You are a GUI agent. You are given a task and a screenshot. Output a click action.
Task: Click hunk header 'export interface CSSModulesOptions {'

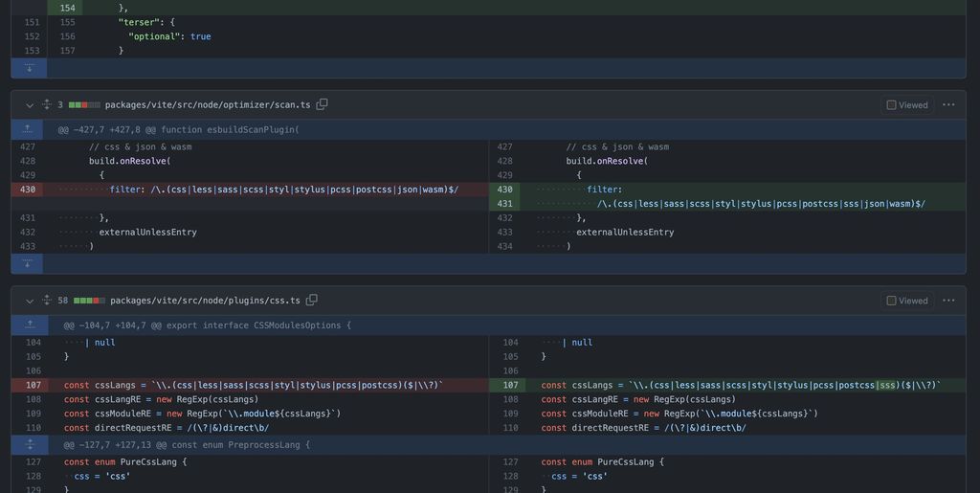258,325
